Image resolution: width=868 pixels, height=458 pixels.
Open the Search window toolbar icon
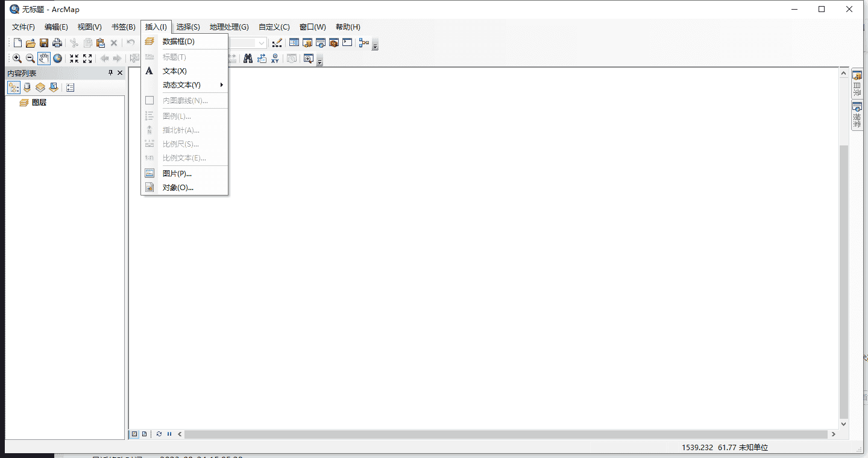coord(321,43)
